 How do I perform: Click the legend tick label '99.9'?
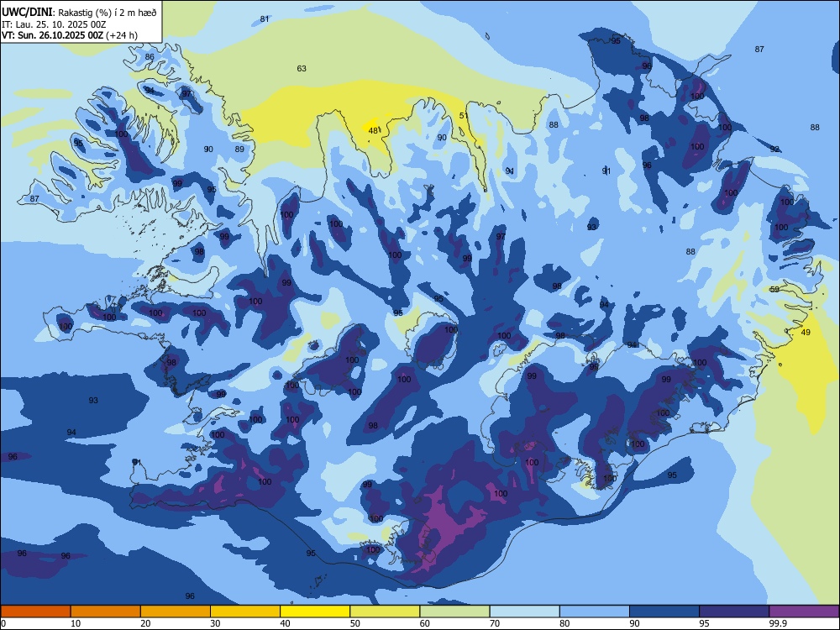pyautogui.click(x=778, y=623)
